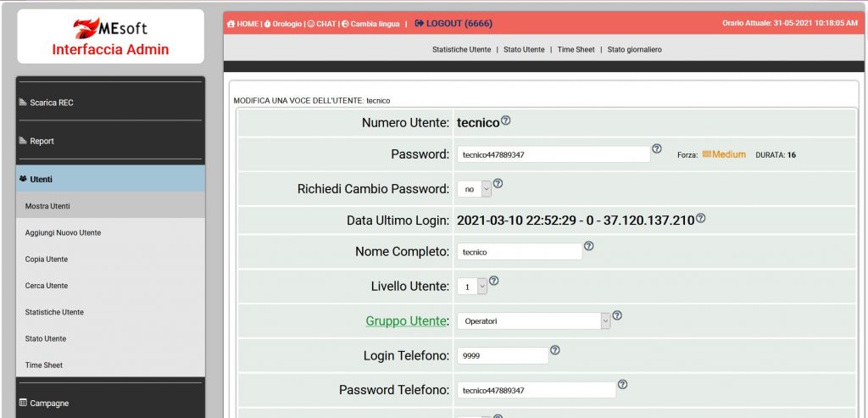Click the CHAT link
868x418 pixels.
point(326,24)
